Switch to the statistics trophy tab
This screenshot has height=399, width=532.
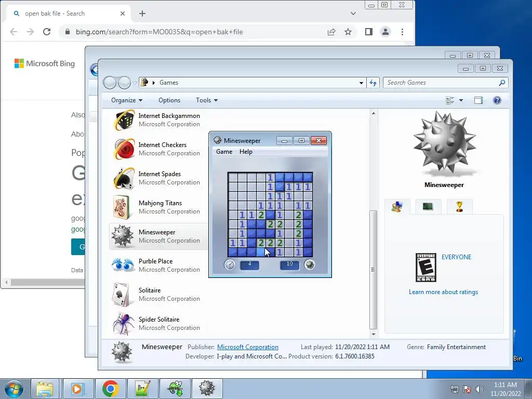(x=459, y=206)
